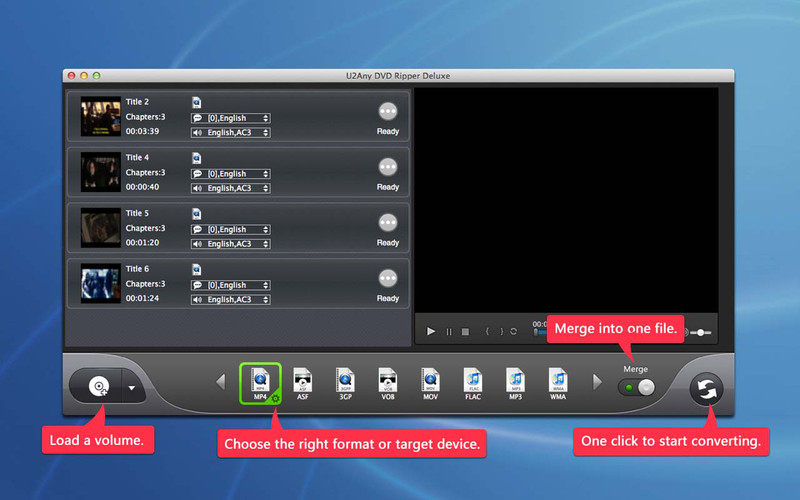Click the "Ready" status of Title 6
Image resolution: width=800 pixels, height=500 pixels.
388,298
